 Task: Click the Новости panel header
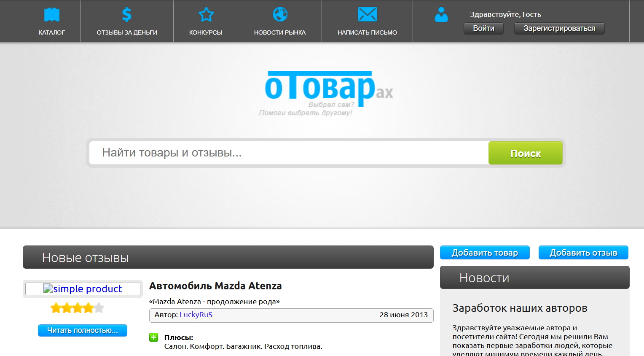click(535, 278)
